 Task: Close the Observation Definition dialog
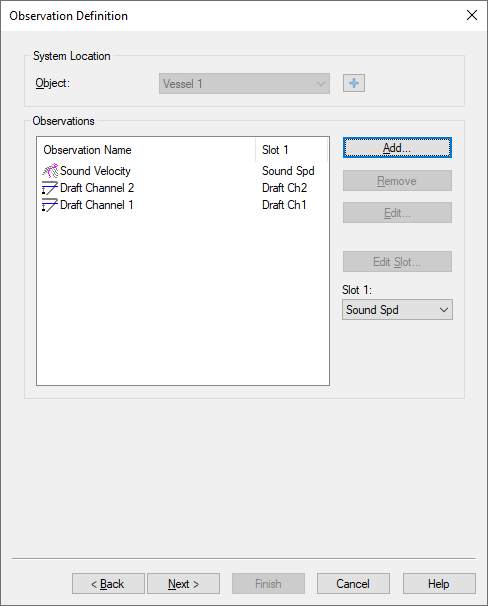[x=472, y=15]
